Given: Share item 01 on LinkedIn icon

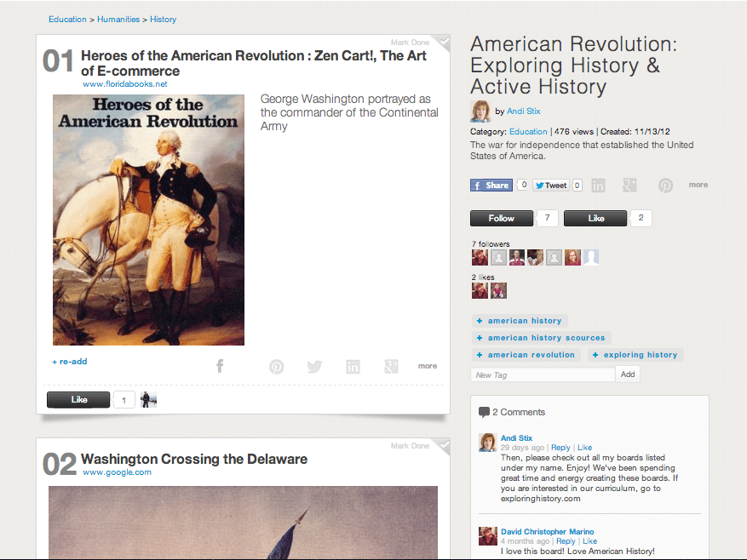Looking at the screenshot, I should click(353, 367).
